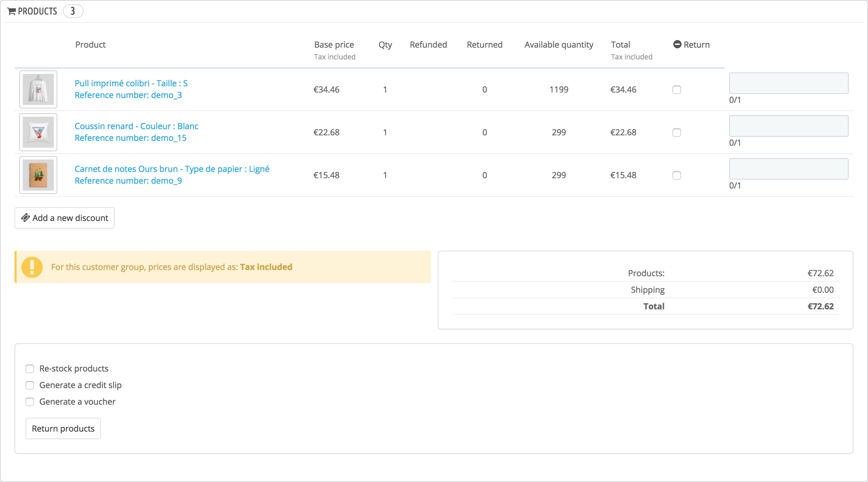Open Coussin renard - Couleur : Blanc link
Viewport: 868px width, 482px height.
[x=136, y=126]
